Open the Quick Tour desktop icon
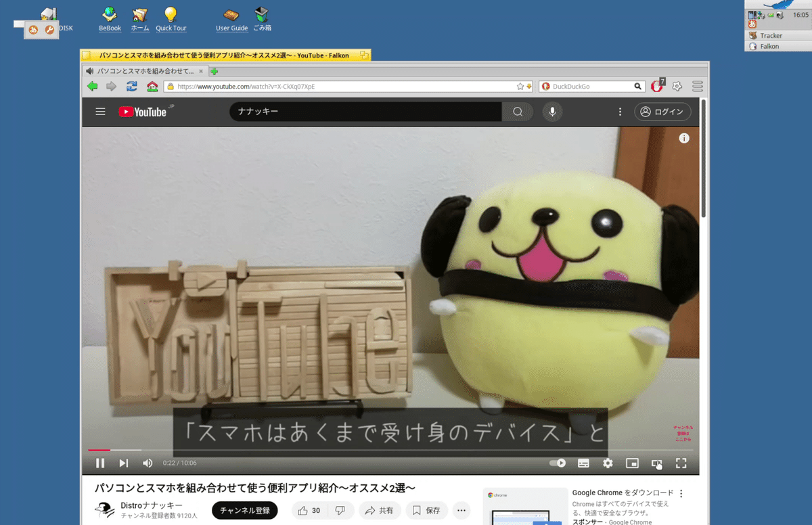 pyautogui.click(x=171, y=20)
